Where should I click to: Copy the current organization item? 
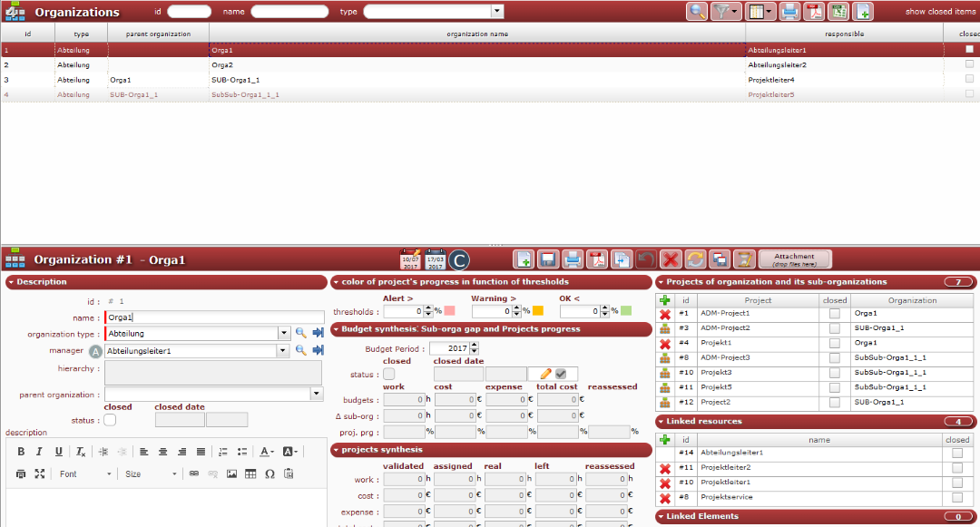pyautogui.click(x=621, y=259)
